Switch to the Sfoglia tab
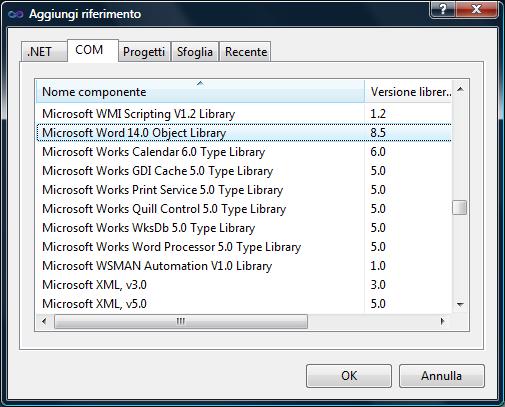Screen dimensions: 505x407 pos(195,52)
